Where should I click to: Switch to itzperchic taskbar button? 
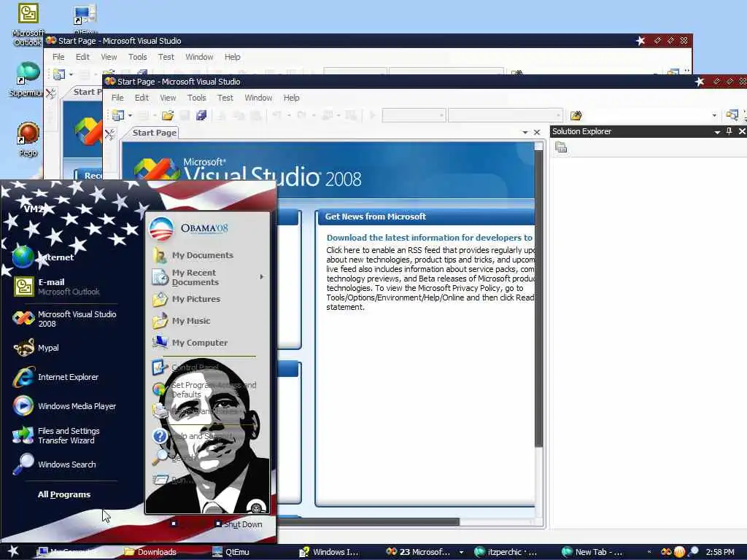click(506, 552)
